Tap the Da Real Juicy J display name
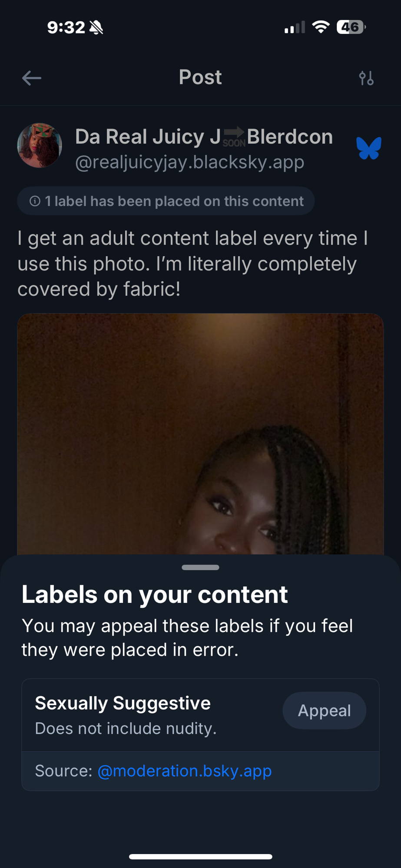This screenshot has width=401, height=868. [148, 137]
